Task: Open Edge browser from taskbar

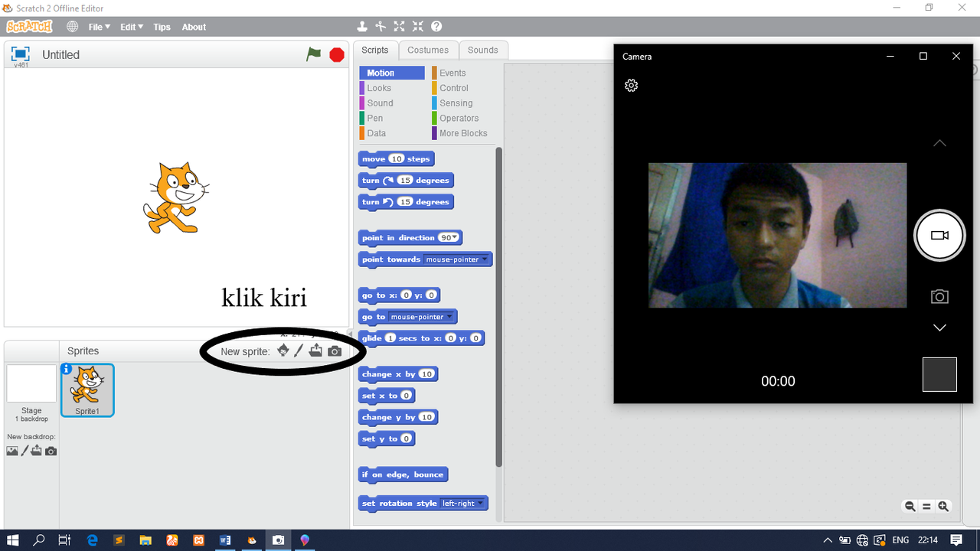Action: tap(93, 540)
